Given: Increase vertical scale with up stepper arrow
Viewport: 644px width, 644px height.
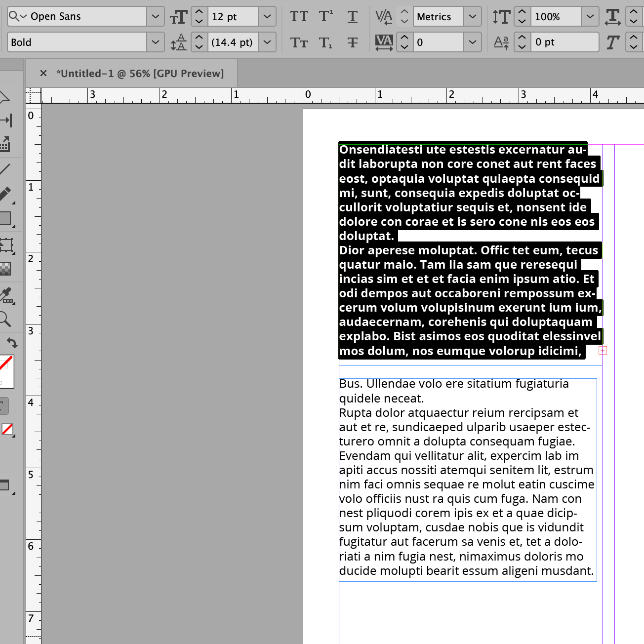Looking at the screenshot, I should click(522, 12).
